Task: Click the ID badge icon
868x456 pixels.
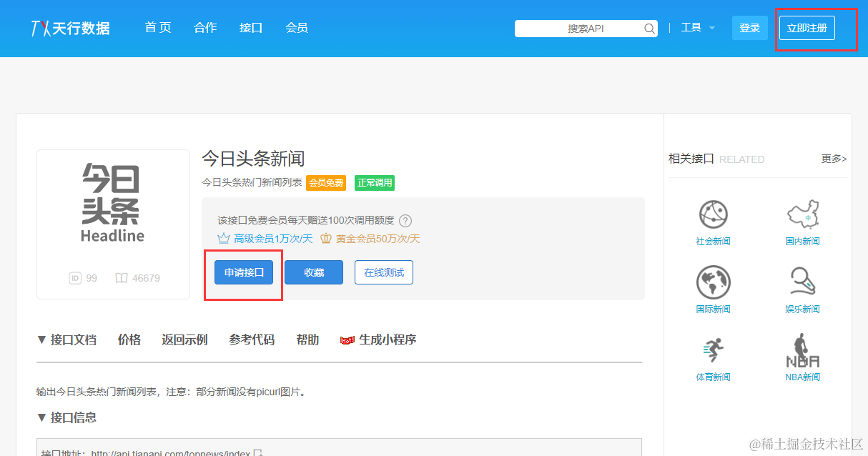Action: pos(75,278)
